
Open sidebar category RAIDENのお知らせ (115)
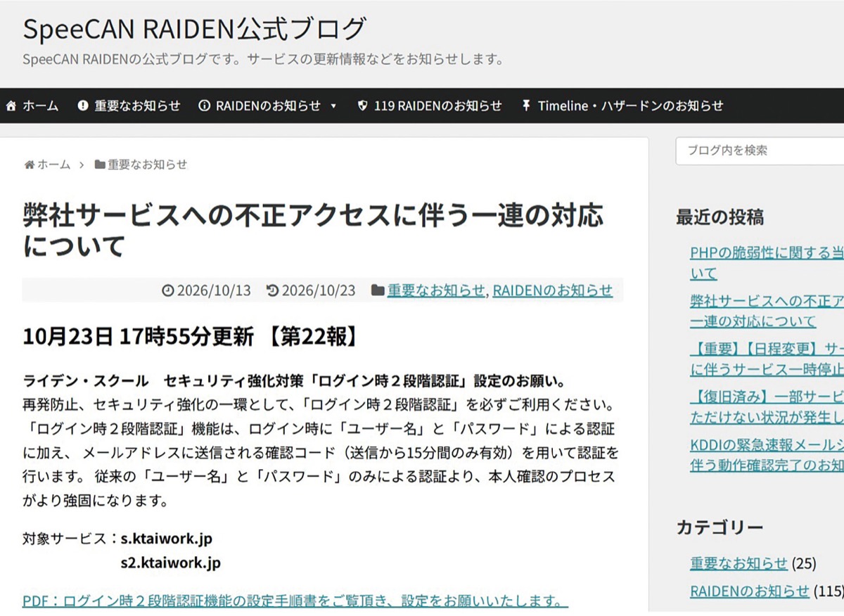click(750, 591)
